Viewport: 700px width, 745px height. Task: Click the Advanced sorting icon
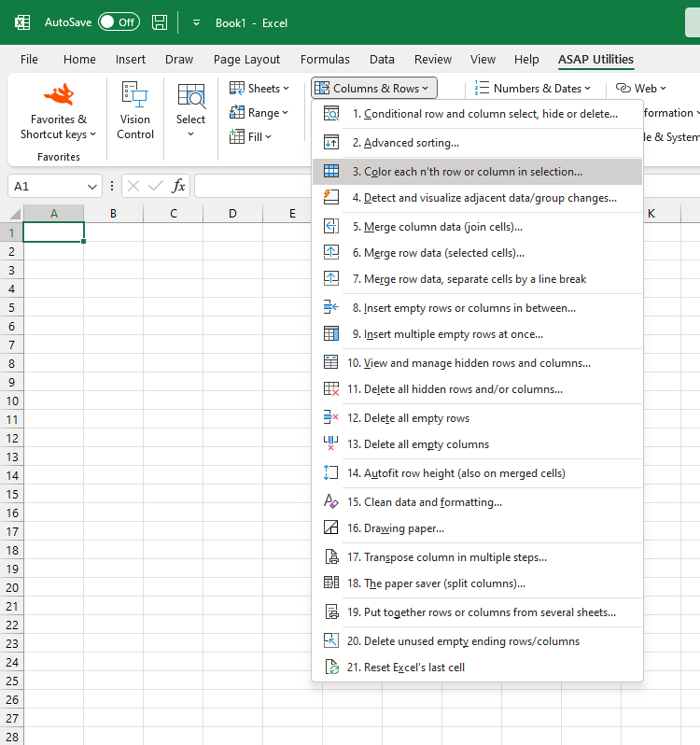(331, 143)
